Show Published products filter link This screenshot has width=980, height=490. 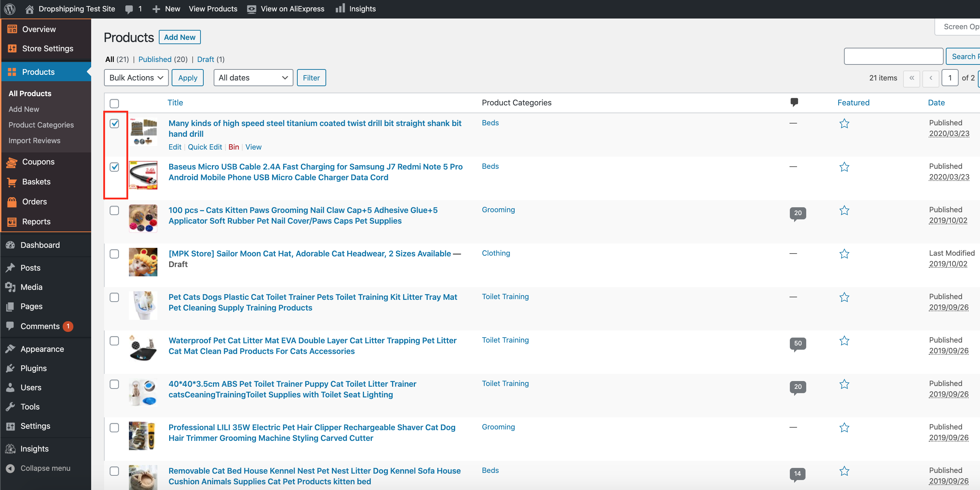[155, 59]
